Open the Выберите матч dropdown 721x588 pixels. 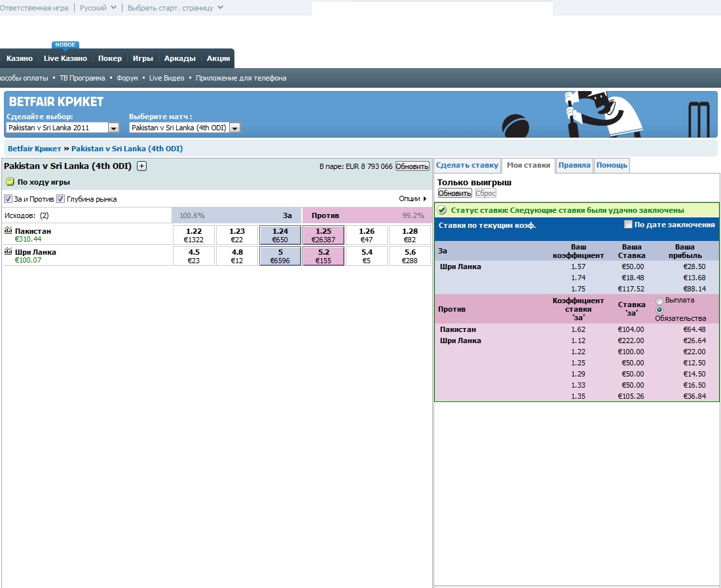(x=185, y=128)
